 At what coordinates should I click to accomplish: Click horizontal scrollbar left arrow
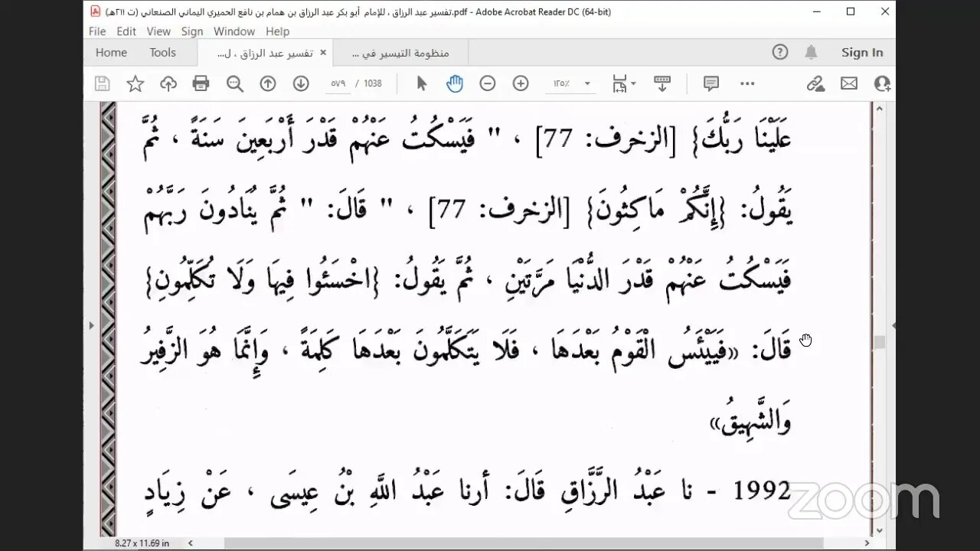(189, 543)
